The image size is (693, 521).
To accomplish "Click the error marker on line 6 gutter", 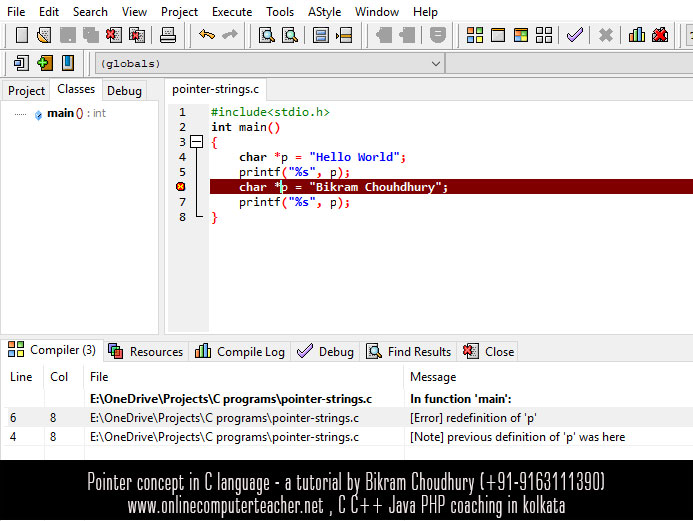I will [x=180, y=186].
